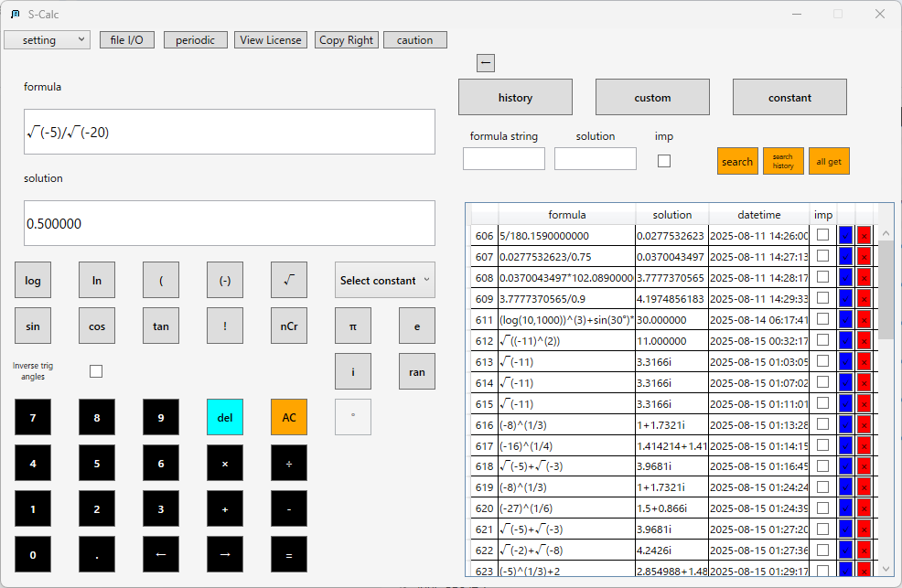Click the formula input field
The height and width of the screenshot is (588, 902).
pos(230,132)
